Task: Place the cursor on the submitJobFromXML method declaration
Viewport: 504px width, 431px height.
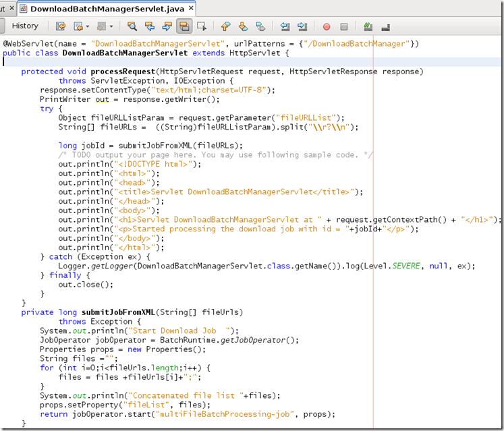Action: click(119, 312)
